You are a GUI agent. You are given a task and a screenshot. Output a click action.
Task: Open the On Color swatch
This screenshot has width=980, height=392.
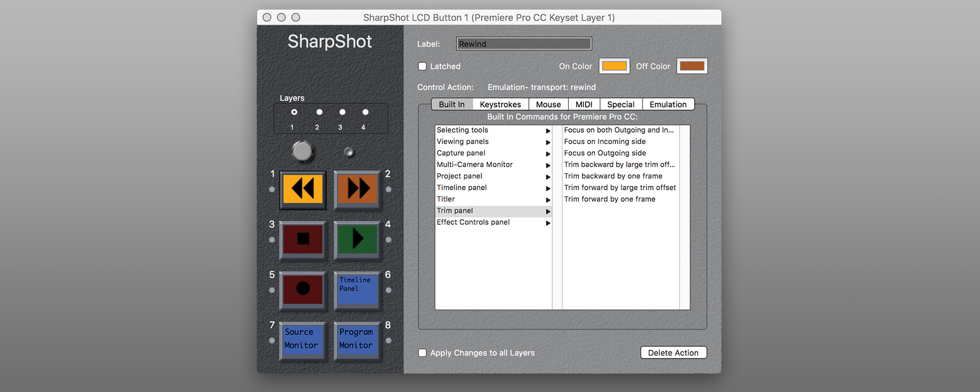point(614,66)
